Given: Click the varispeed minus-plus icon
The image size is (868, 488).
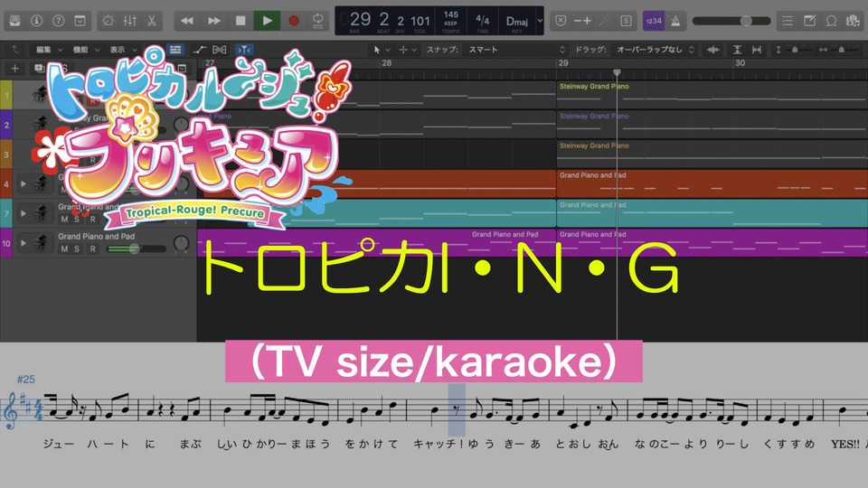Looking at the screenshot, I should point(582,21).
